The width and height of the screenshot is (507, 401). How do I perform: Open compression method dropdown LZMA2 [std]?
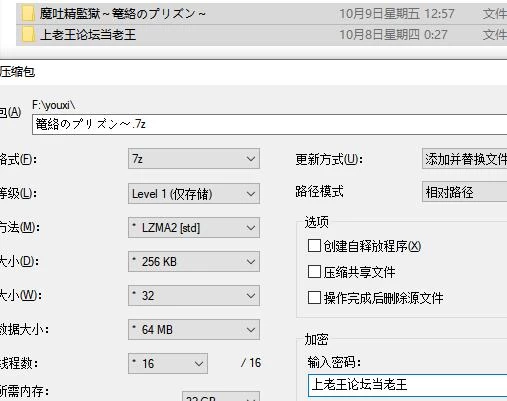[194, 228]
